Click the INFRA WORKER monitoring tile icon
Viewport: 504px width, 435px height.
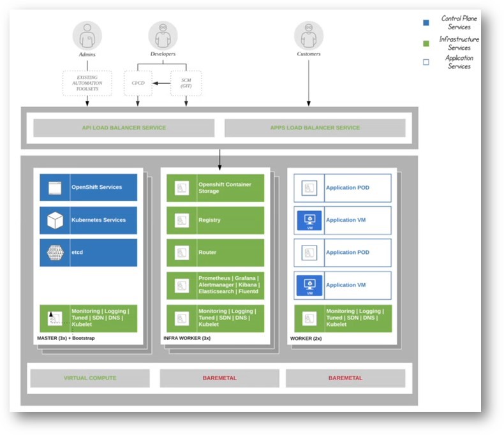[182, 318]
